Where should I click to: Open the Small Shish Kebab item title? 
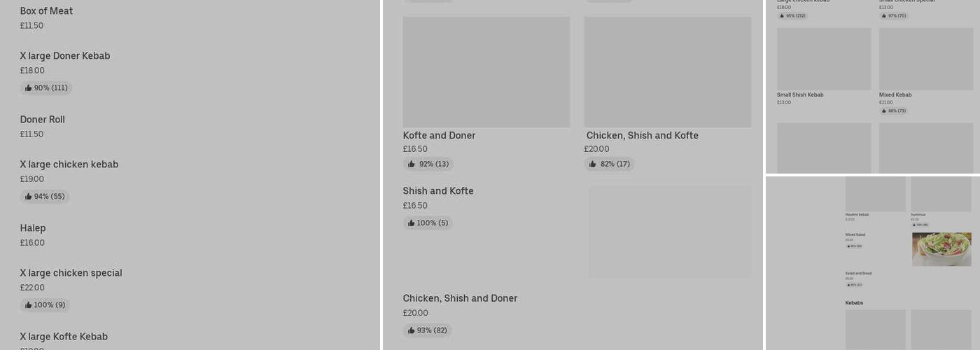(x=799, y=94)
